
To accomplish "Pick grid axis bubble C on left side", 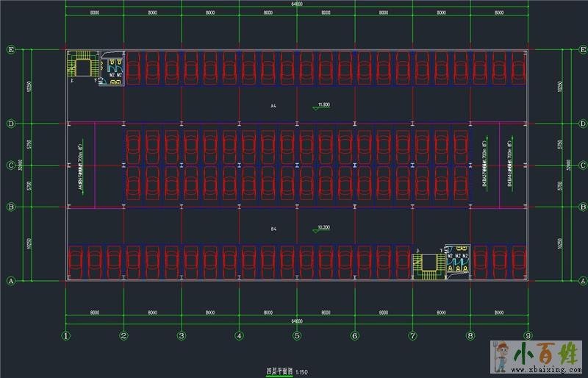I will pyautogui.click(x=11, y=165).
